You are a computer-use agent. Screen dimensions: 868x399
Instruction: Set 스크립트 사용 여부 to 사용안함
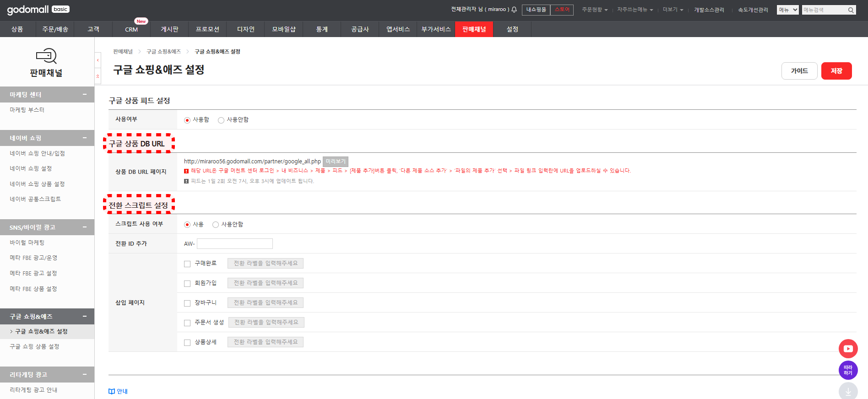tap(216, 225)
